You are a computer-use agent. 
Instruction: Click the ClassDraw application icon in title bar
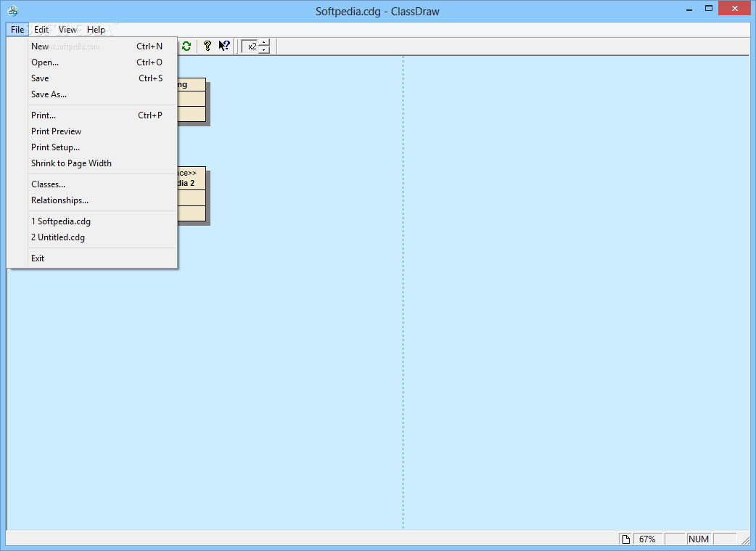12,11
